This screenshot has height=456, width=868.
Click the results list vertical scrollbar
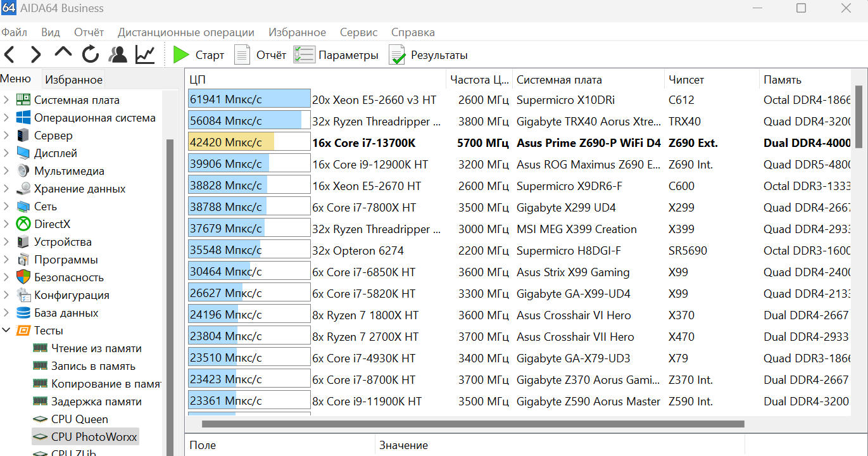coord(859,115)
